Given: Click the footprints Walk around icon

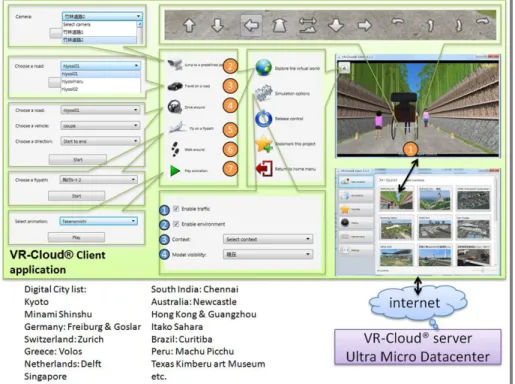Looking at the screenshot, I should pos(175,149).
